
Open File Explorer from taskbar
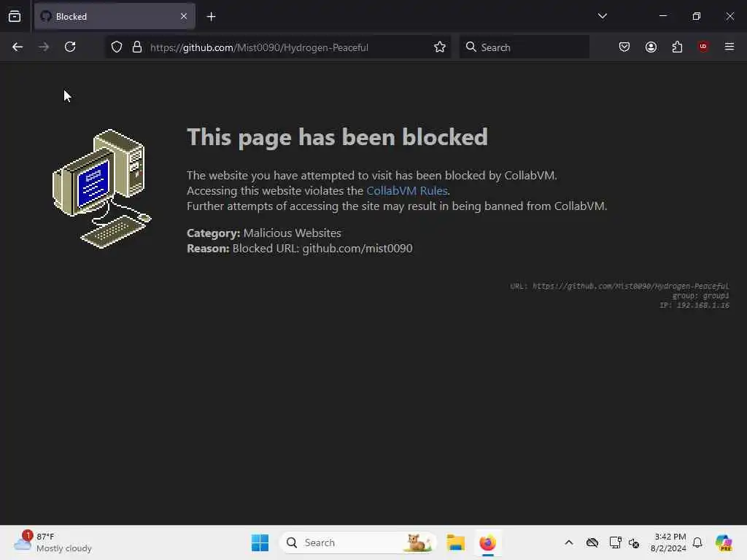[x=455, y=542]
